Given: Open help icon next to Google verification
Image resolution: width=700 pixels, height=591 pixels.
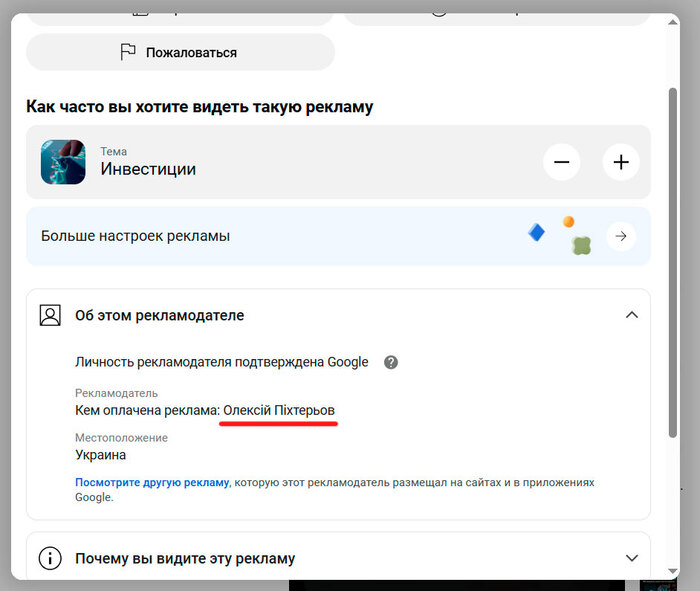Looking at the screenshot, I should [391, 362].
